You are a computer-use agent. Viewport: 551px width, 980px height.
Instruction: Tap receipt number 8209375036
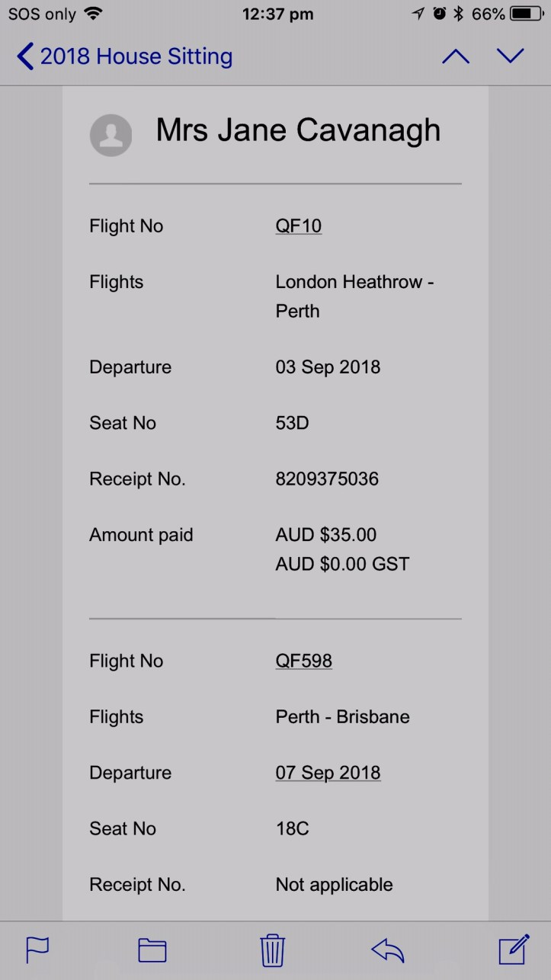coord(327,479)
